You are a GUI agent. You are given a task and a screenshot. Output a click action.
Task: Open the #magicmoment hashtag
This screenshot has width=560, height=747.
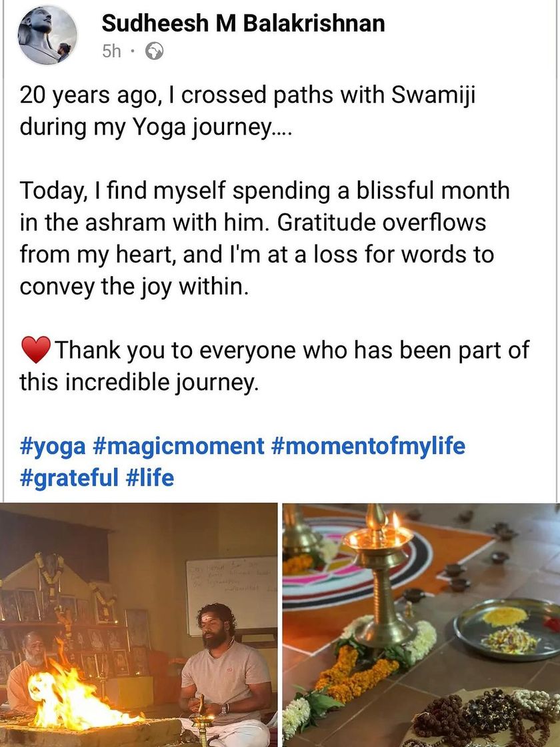tap(179, 446)
